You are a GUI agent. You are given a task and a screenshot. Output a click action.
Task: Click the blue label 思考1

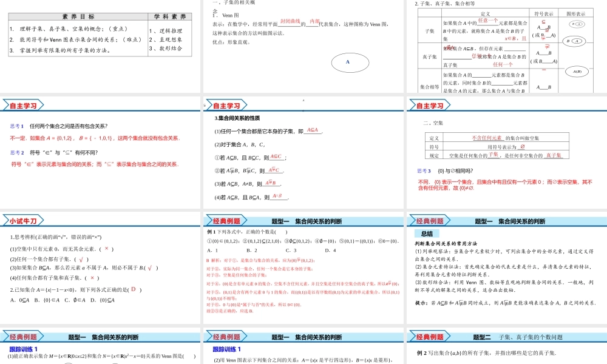click(x=16, y=126)
